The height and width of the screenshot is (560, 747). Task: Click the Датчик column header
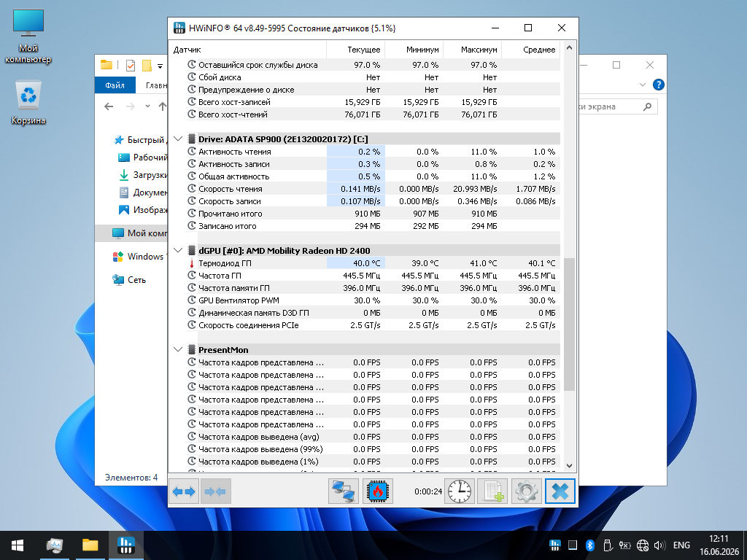coord(247,50)
